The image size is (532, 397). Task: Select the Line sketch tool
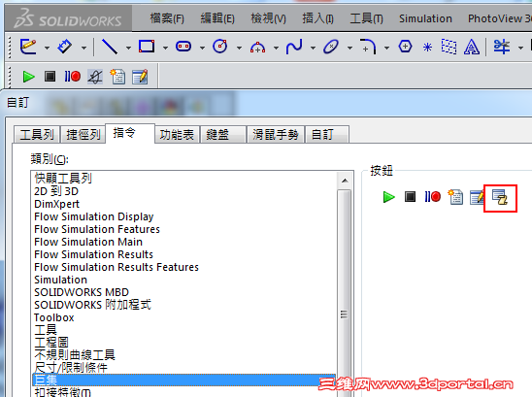coord(110,47)
